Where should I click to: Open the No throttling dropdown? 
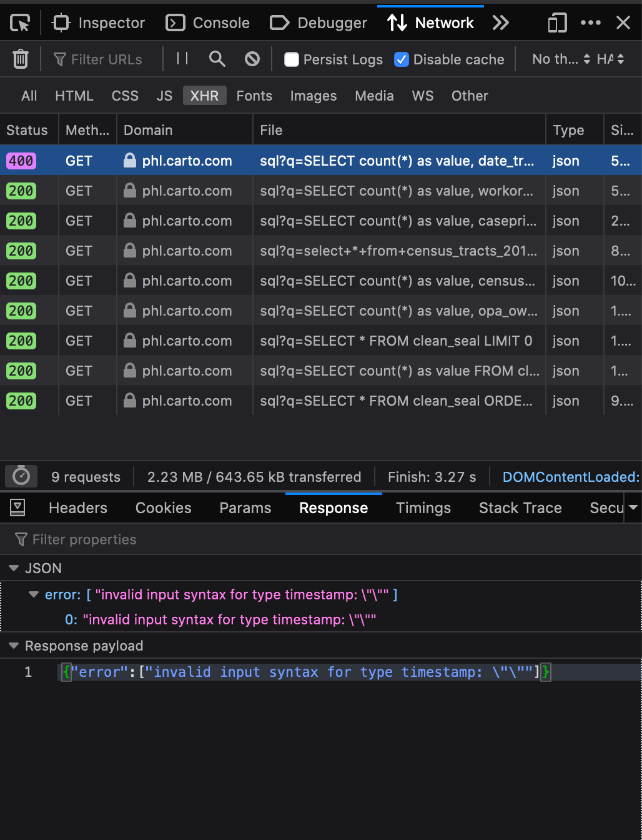[561, 59]
